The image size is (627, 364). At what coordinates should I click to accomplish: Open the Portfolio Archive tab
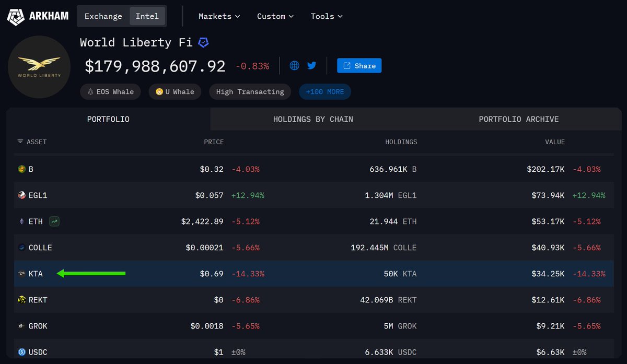(519, 119)
